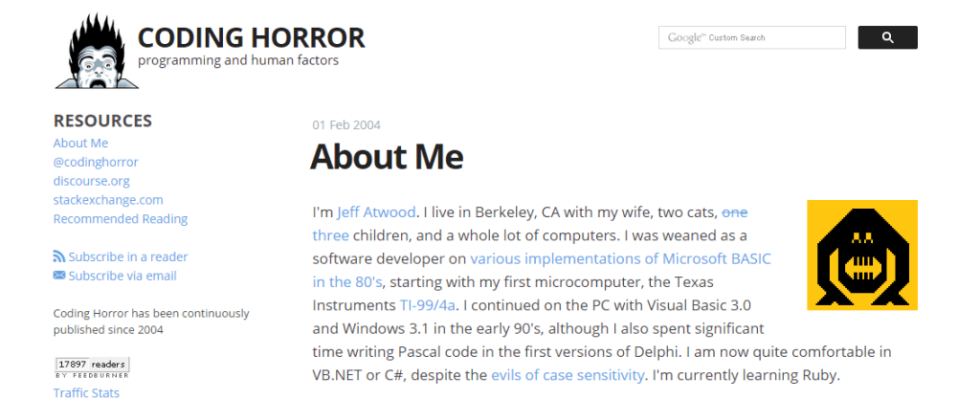Click the blue email envelope icon
980x400 pixels.
pos(59,275)
